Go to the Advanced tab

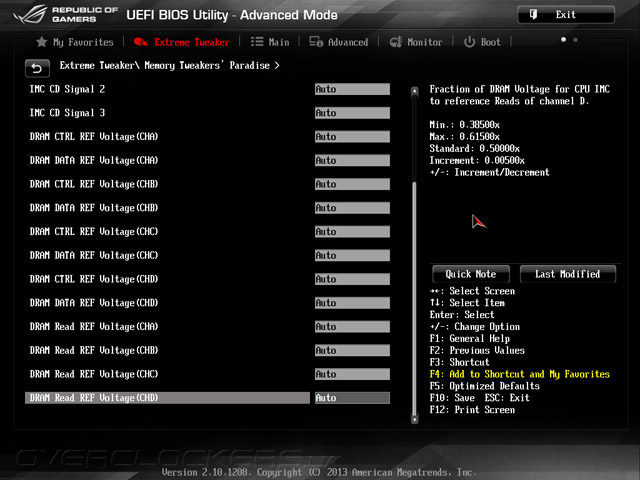pos(338,42)
